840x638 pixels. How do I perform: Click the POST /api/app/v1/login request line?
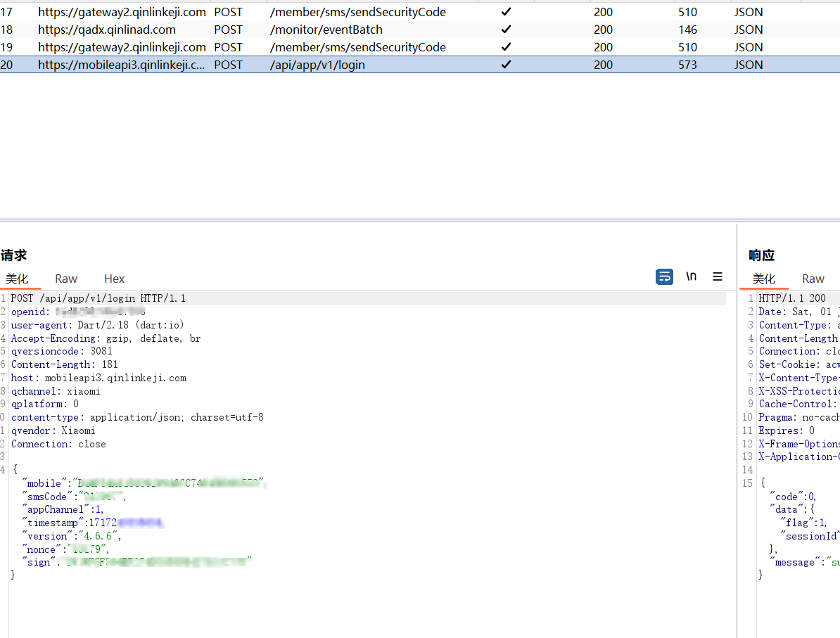[98, 298]
